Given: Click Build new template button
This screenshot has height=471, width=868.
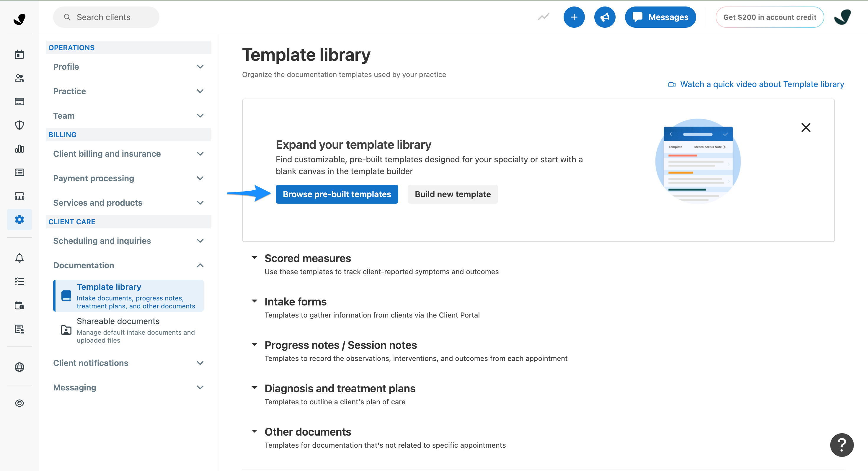Looking at the screenshot, I should click(x=453, y=194).
